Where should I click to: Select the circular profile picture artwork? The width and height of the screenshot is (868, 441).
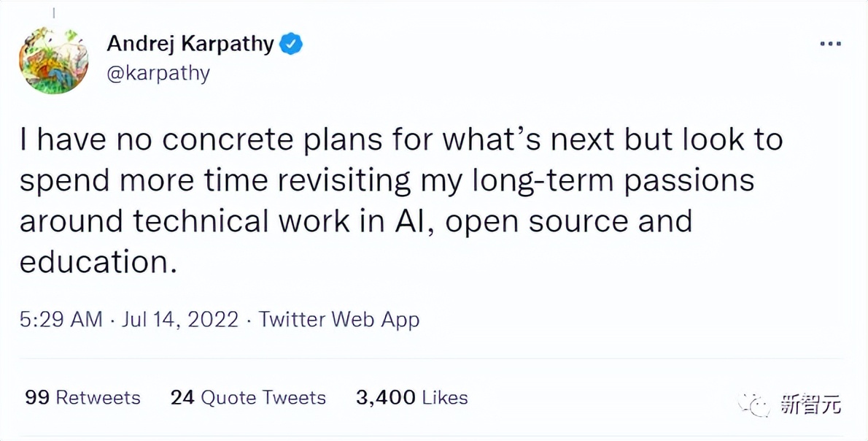pyautogui.click(x=53, y=60)
